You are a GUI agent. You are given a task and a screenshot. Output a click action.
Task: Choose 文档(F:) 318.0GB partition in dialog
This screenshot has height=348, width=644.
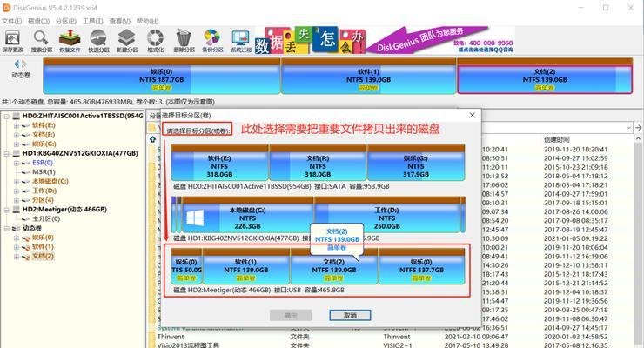click(318, 163)
